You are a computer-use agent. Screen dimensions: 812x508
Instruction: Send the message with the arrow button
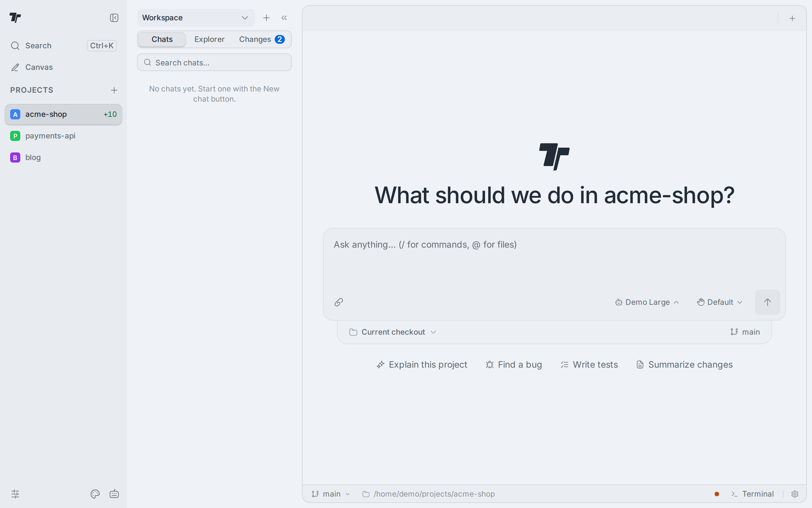[767, 302]
